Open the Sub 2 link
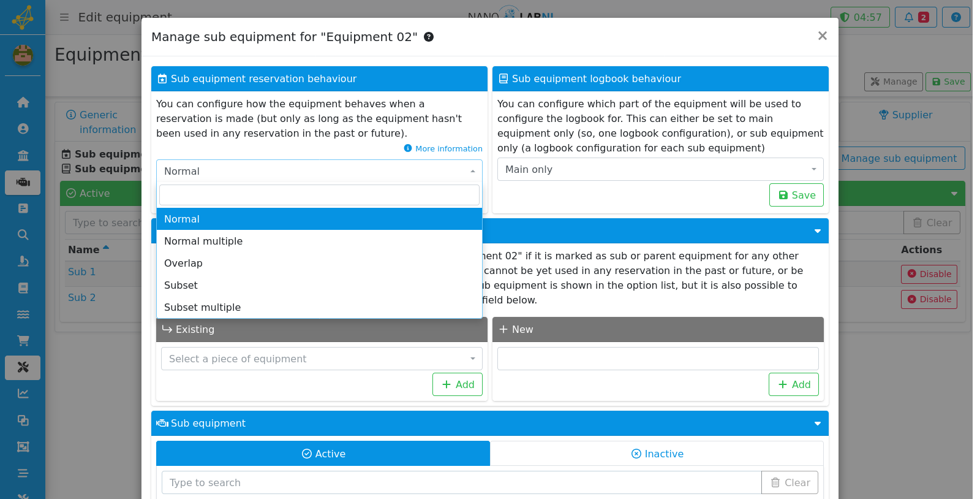The image size is (980, 499). tap(81, 297)
